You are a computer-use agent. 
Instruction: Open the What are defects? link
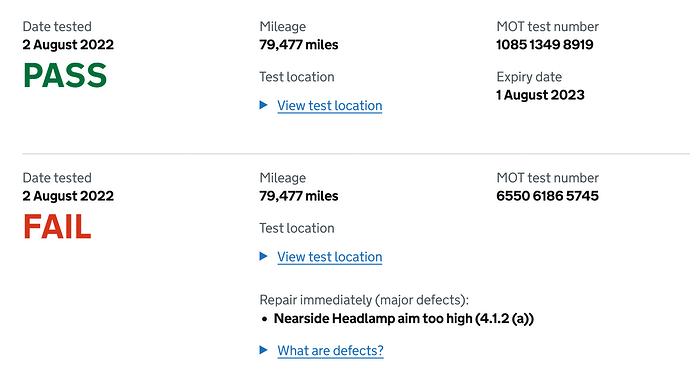(x=330, y=351)
